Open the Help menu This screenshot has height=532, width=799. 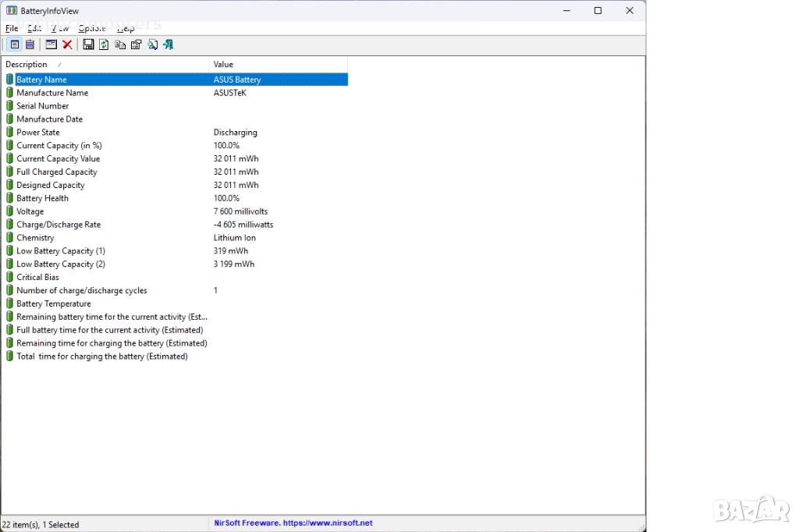126,28
